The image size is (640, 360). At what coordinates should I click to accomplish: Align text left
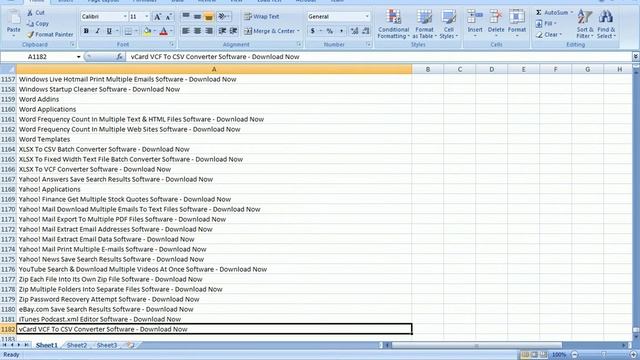click(x=186, y=31)
